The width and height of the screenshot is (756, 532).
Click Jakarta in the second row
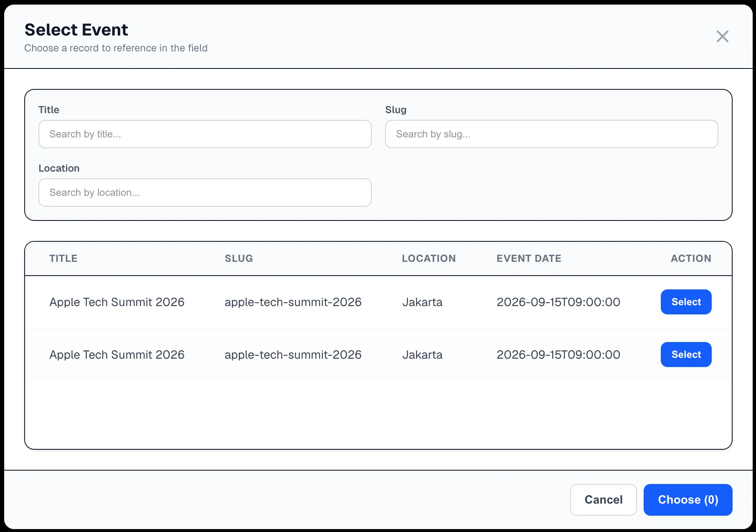click(x=422, y=355)
